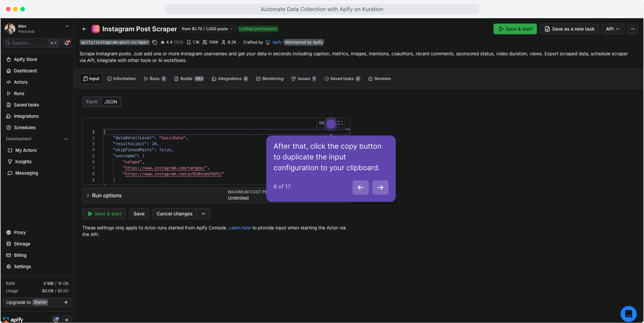Image resolution: width=644 pixels, height=323 pixels.
Task: Switch input view to Form
Action: coord(92,102)
